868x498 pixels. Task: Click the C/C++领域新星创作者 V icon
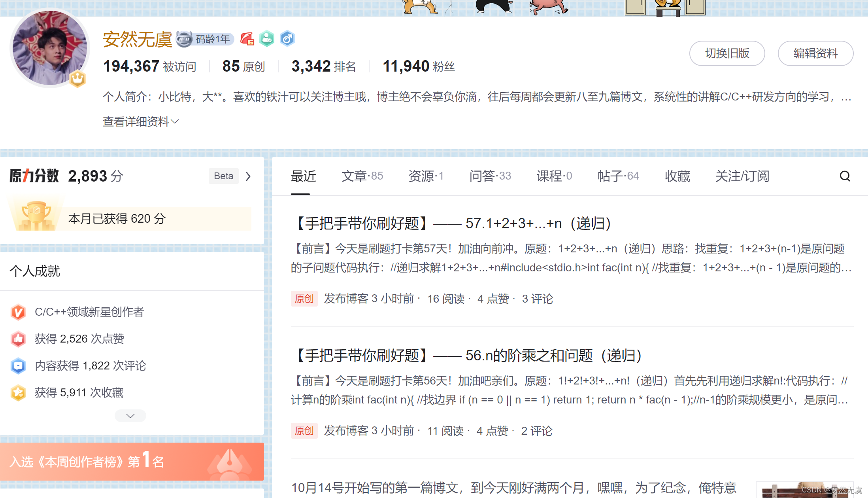click(x=18, y=312)
